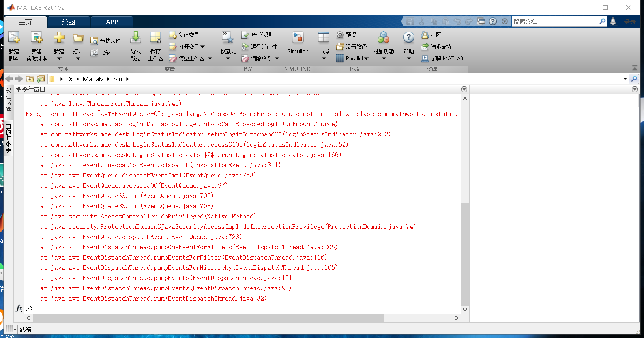Open Preferences (预设) gear icon
Image resolution: width=644 pixels, height=338 pixels.
pyautogui.click(x=340, y=35)
